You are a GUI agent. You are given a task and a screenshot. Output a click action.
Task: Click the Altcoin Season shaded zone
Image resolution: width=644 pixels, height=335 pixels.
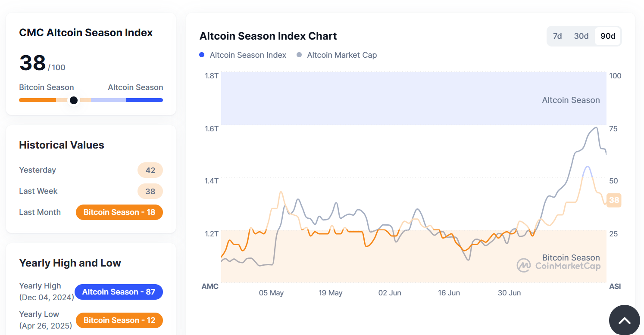(x=414, y=99)
